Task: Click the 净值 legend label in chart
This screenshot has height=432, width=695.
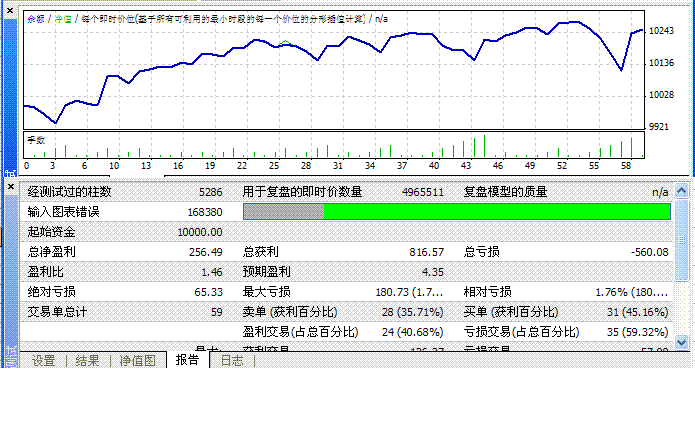Action: tap(62, 19)
